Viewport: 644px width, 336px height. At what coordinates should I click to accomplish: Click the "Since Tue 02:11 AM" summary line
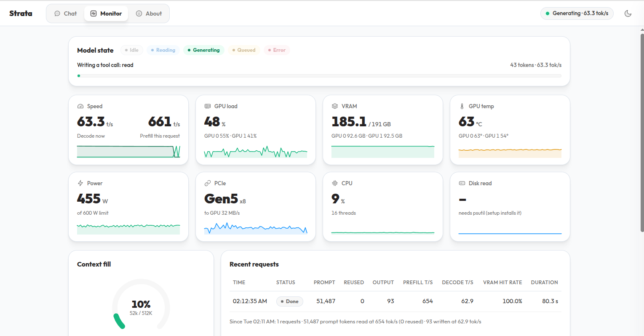coord(355,322)
